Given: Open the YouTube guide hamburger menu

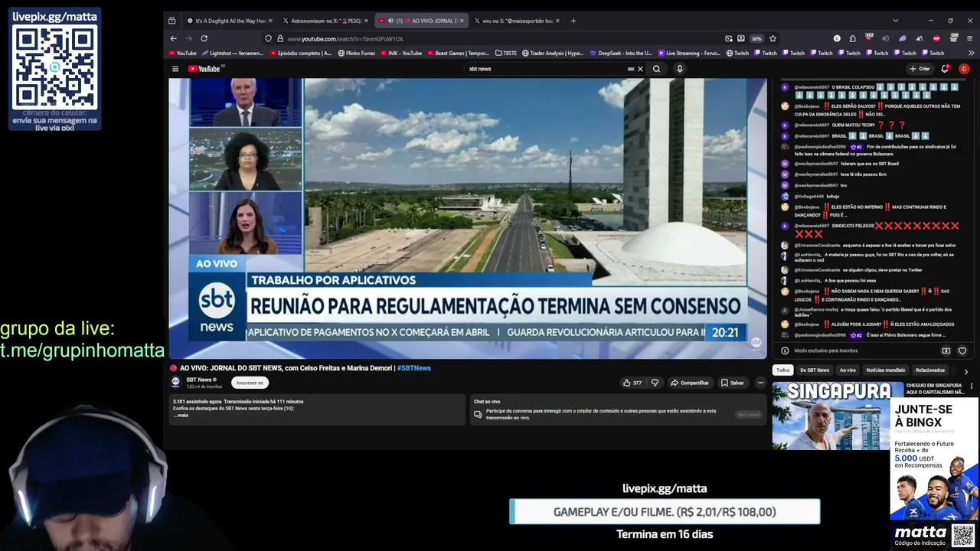Looking at the screenshot, I should [175, 69].
